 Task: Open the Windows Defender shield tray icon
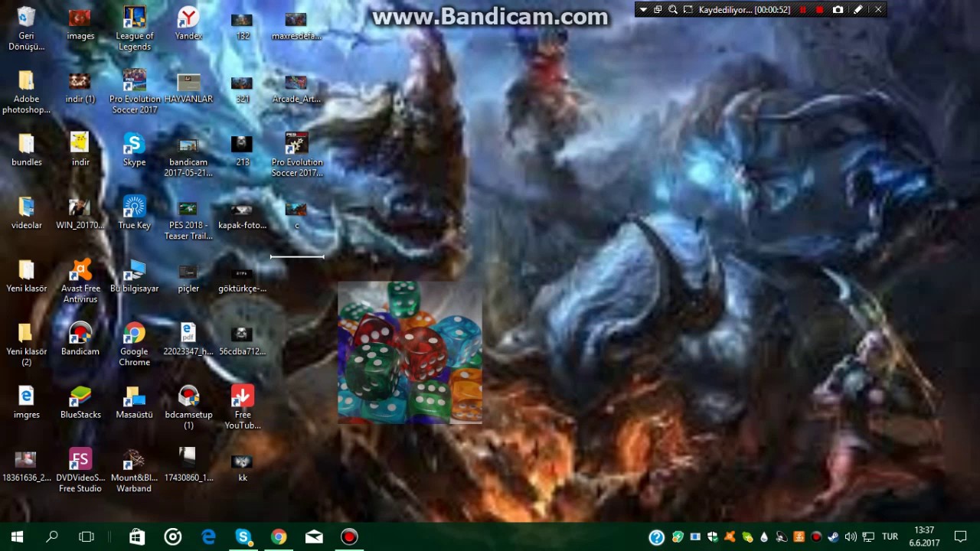coord(713,537)
